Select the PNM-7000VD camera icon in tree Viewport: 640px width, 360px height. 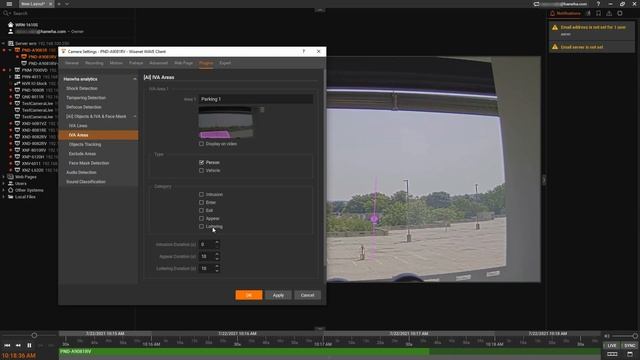pyautogui.click(x=17, y=70)
